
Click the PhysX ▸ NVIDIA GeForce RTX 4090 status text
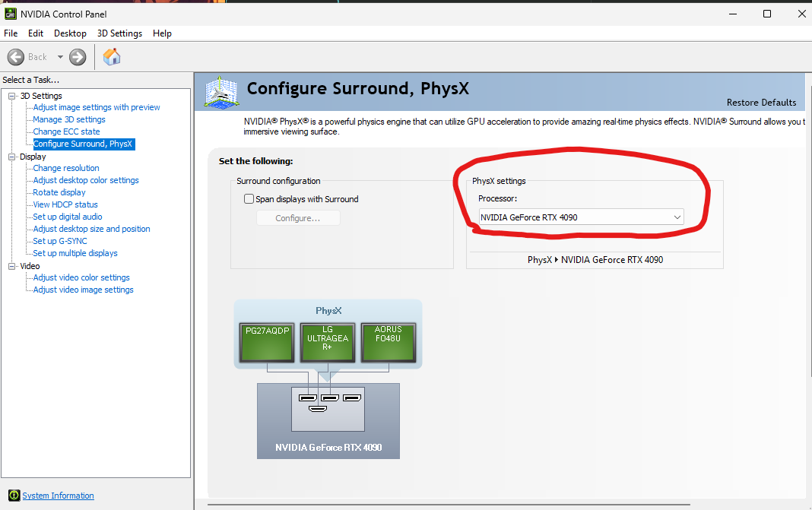pos(595,260)
